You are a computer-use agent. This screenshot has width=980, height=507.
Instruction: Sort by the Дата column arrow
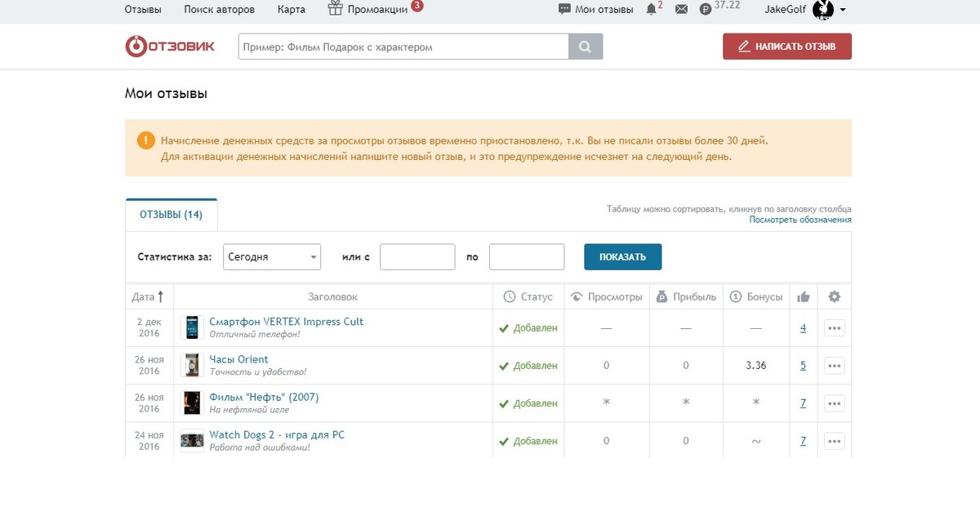pyautogui.click(x=160, y=296)
